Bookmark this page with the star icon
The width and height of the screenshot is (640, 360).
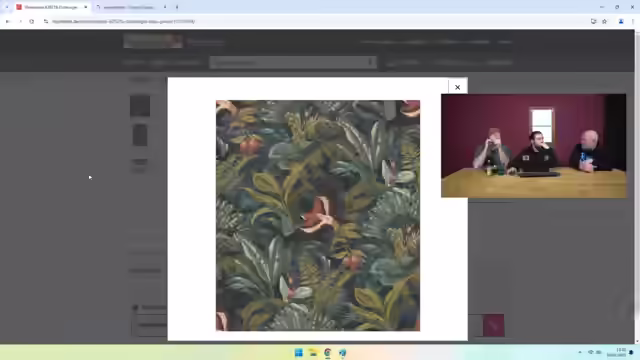pos(604,21)
